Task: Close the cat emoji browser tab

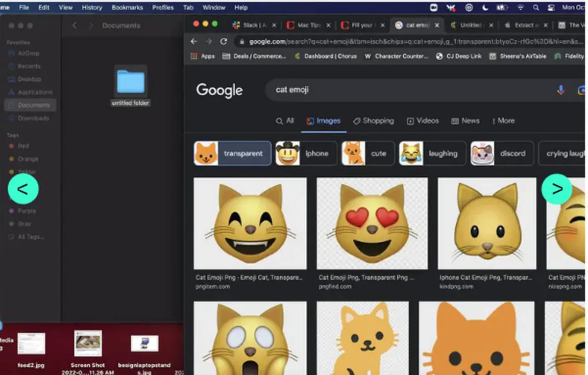Action: point(437,25)
